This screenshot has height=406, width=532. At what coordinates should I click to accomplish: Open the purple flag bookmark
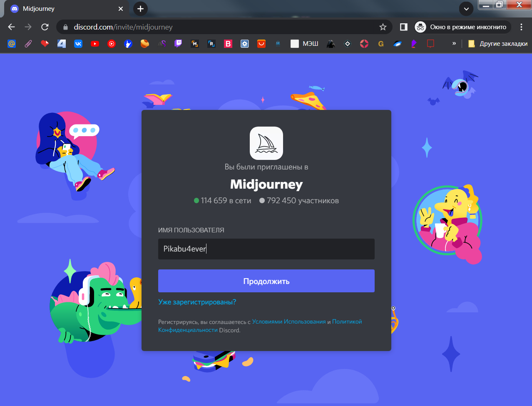click(414, 43)
